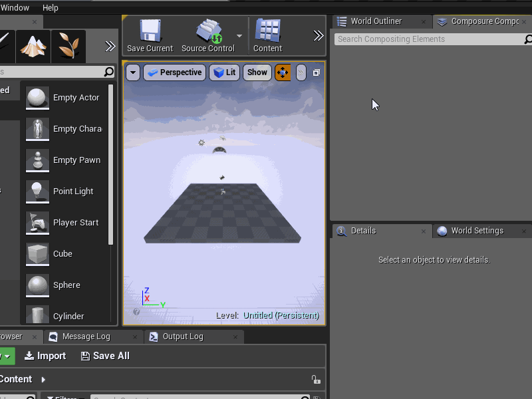Open the Help menu
Screen dimensions: 532x399
click(50, 8)
